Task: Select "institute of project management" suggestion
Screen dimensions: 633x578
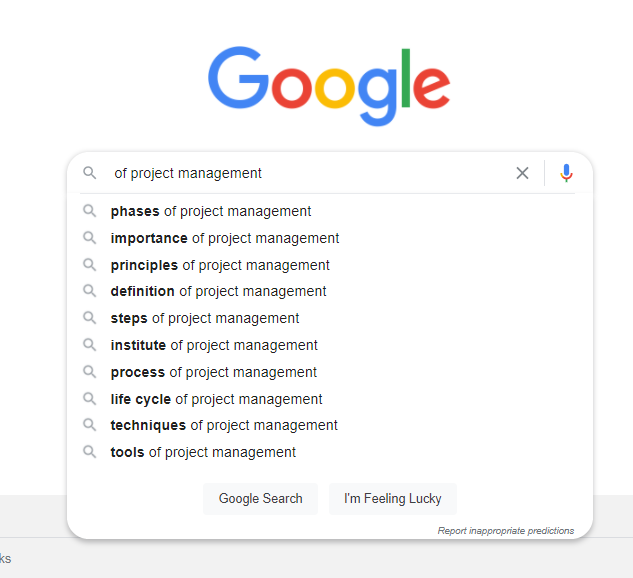Action: 214,345
